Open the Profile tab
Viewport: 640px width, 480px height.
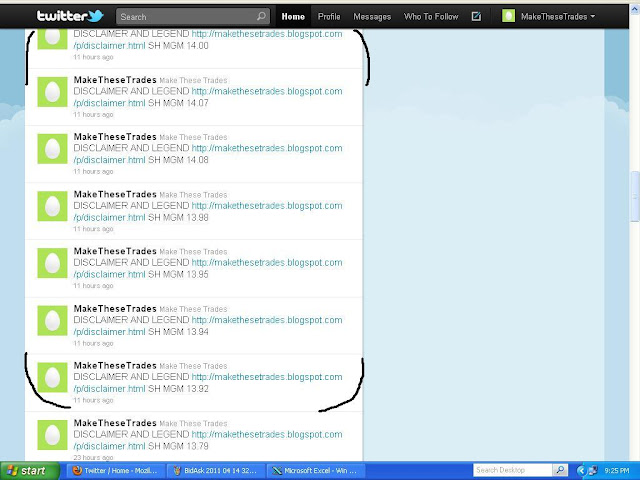329,17
